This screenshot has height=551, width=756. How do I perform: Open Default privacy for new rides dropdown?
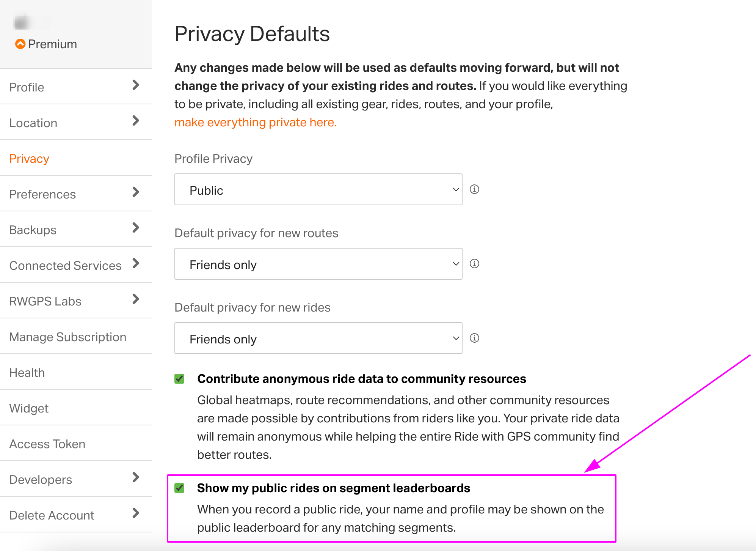coord(318,338)
